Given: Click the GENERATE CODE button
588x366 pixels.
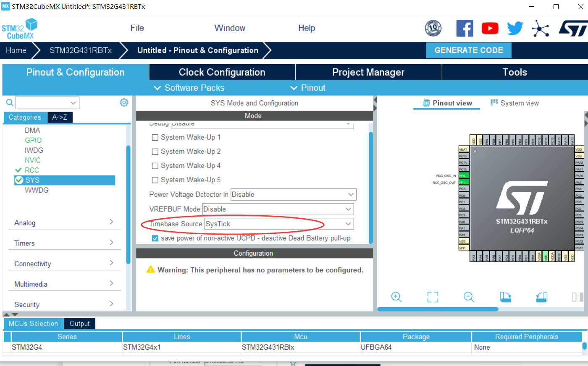Looking at the screenshot, I should 469,50.
